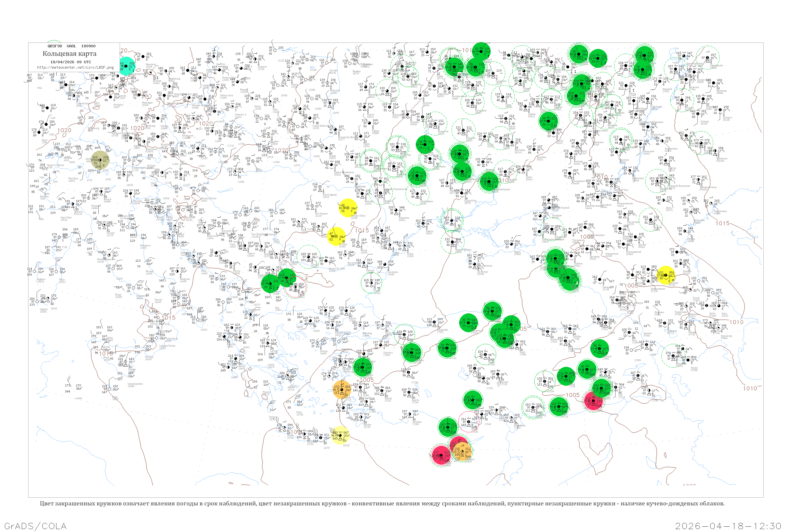Click the yellow circle near Grozny

[x=666, y=275]
